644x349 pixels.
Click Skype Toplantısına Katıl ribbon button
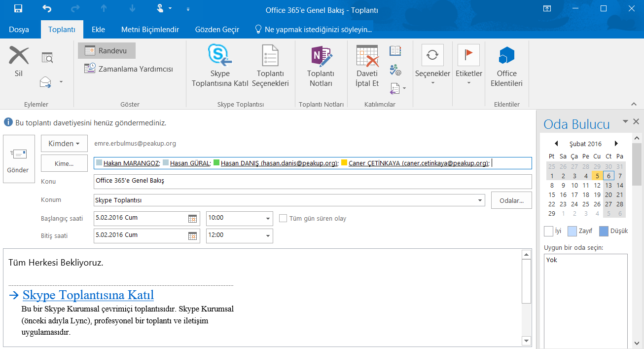(220, 66)
